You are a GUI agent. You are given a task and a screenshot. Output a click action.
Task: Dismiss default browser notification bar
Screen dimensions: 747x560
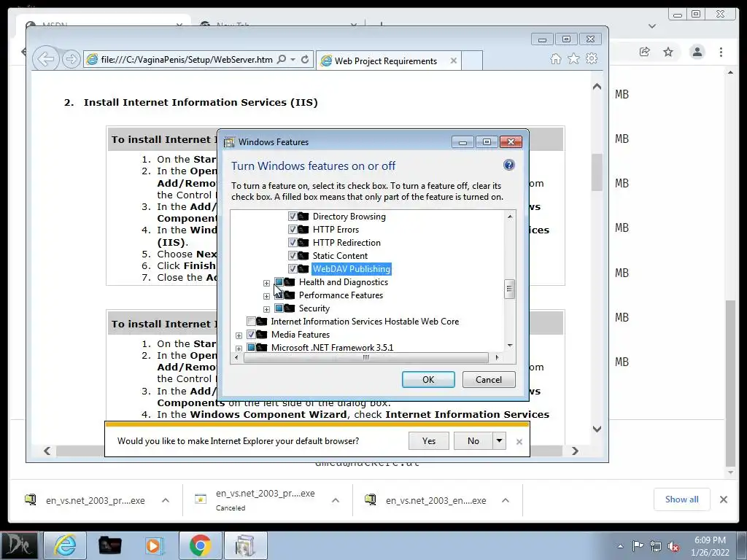[519, 442]
